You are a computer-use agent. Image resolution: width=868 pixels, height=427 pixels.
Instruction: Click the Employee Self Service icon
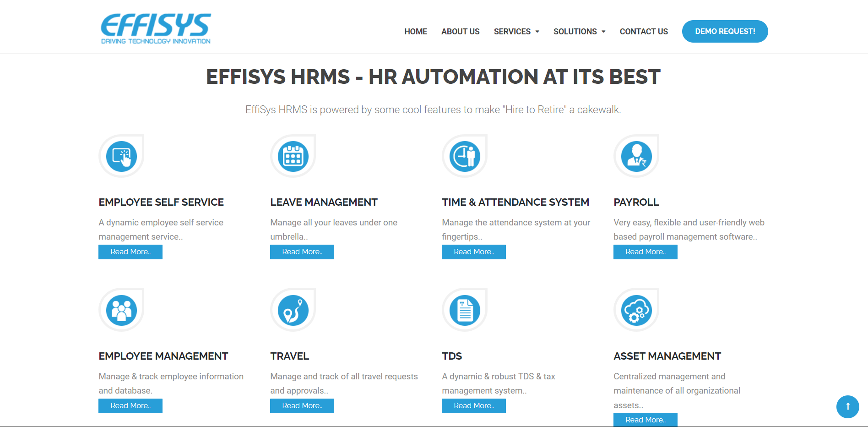pos(121,156)
